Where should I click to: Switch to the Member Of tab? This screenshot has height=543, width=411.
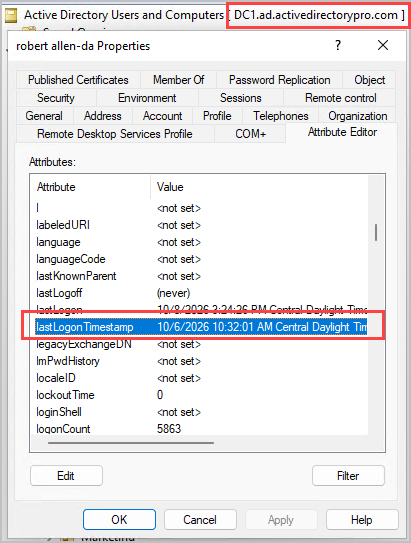click(x=179, y=80)
